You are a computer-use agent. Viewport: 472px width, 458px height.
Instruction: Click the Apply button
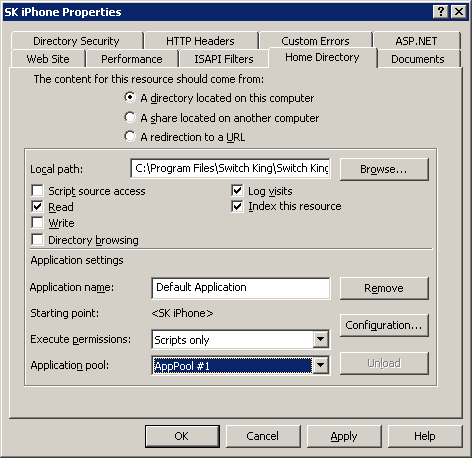(344, 436)
